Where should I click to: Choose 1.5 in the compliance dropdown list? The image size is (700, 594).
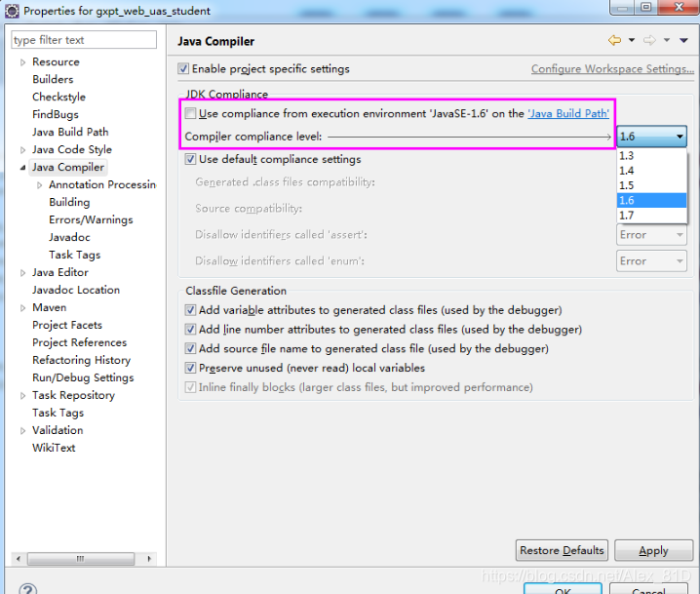coord(628,185)
